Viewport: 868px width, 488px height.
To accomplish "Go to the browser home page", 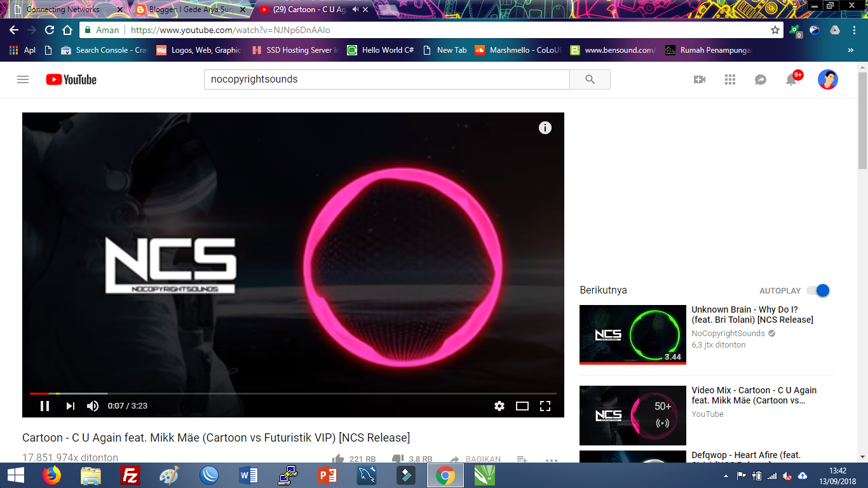I will 67,30.
